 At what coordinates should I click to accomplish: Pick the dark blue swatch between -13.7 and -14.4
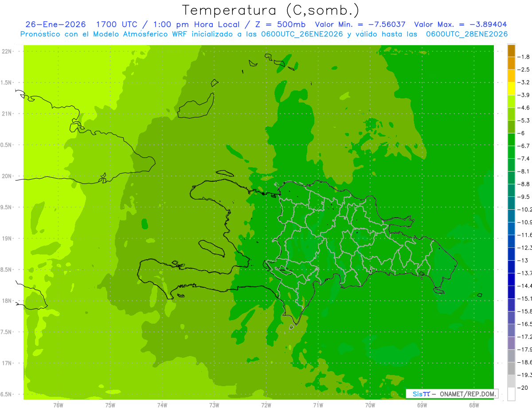pyautogui.click(x=511, y=279)
